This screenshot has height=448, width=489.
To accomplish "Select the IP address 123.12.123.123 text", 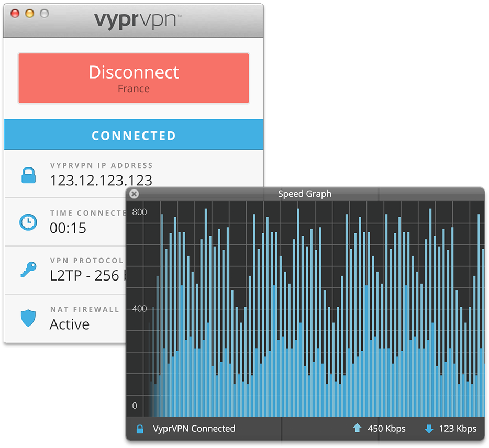I will click(101, 180).
